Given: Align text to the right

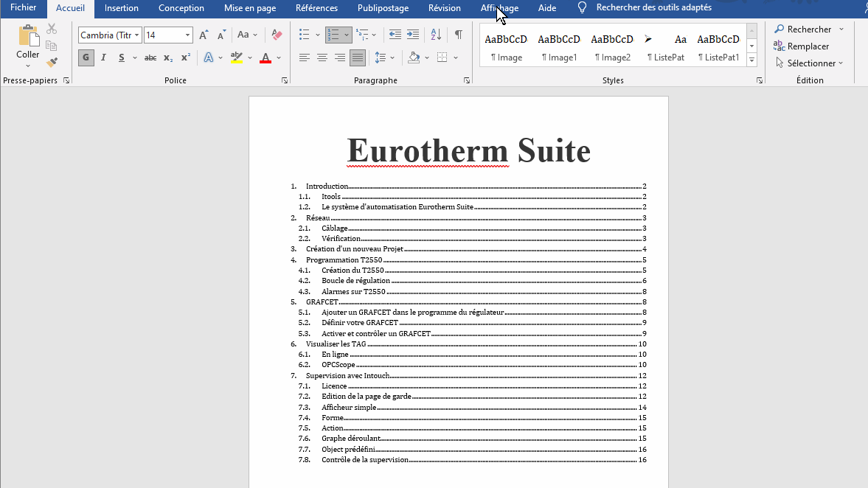Looking at the screenshot, I should pyautogui.click(x=340, y=57).
